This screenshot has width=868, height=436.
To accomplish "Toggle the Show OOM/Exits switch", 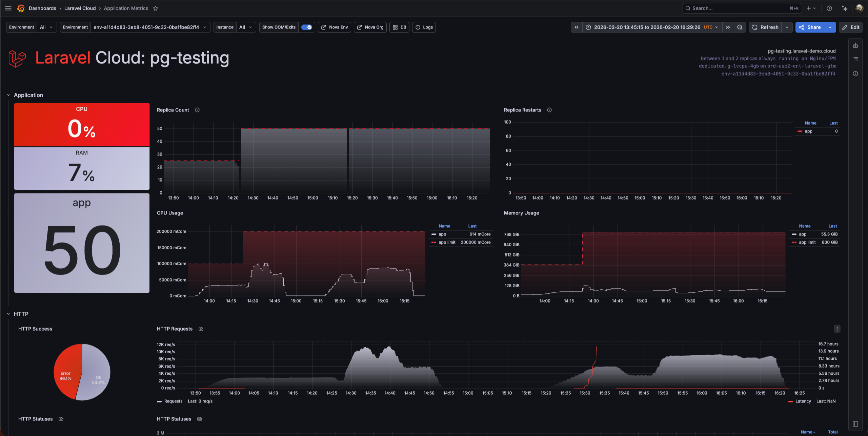I will [x=306, y=27].
